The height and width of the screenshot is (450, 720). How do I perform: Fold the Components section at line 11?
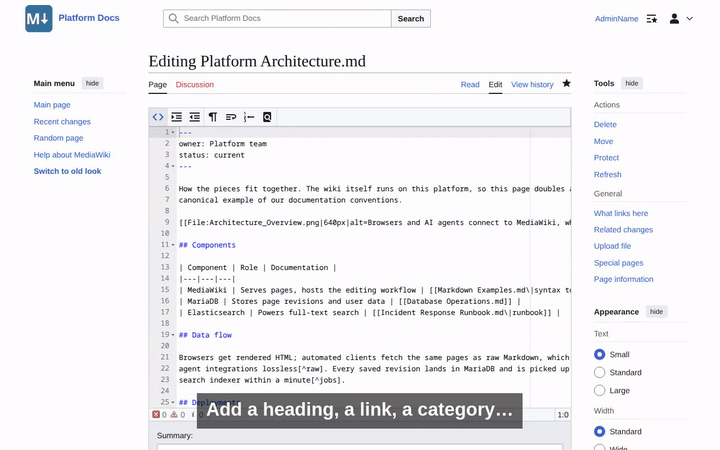coord(173,245)
